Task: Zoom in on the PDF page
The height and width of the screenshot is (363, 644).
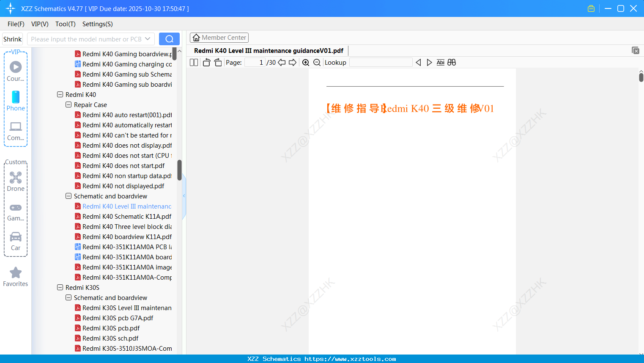Action: click(x=306, y=62)
